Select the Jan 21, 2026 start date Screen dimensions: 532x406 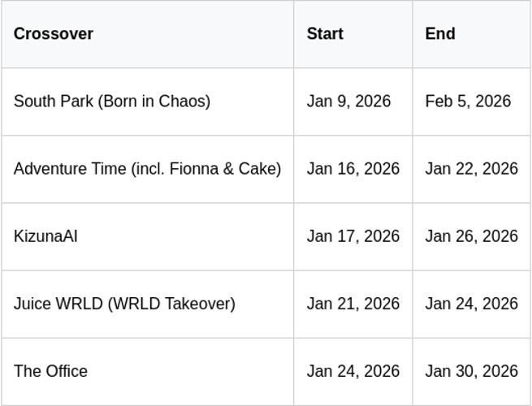(x=353, y=304)
